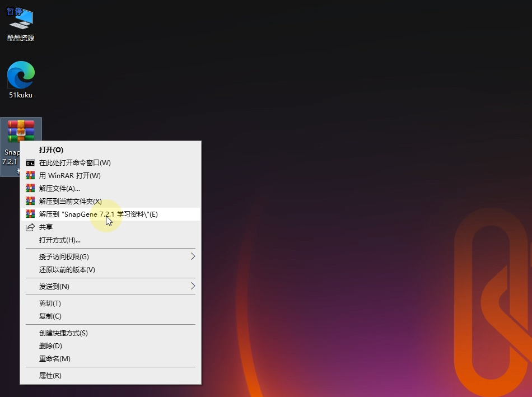The width and height of the screenshot is (532, 397).
Task: Open the 51kuku Edge browser shortcut
Action: tap(21, 76)
